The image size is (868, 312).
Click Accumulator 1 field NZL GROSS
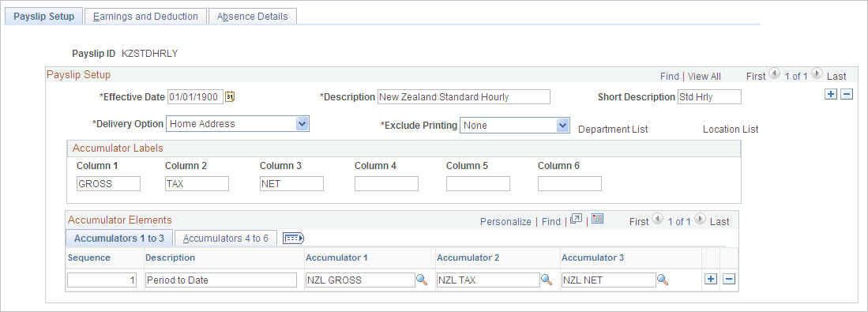pyautogui.click(x=360, y=280)
